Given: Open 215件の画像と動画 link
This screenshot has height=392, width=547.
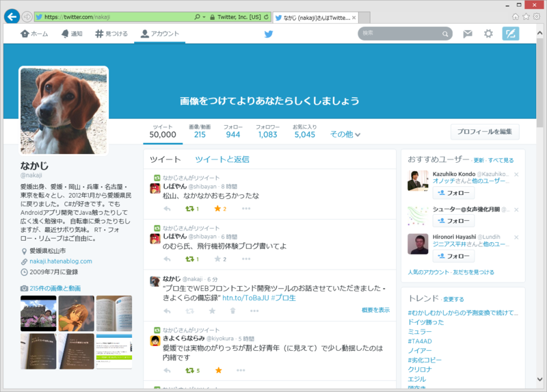Looking at the screenshot, I should 55,288.
